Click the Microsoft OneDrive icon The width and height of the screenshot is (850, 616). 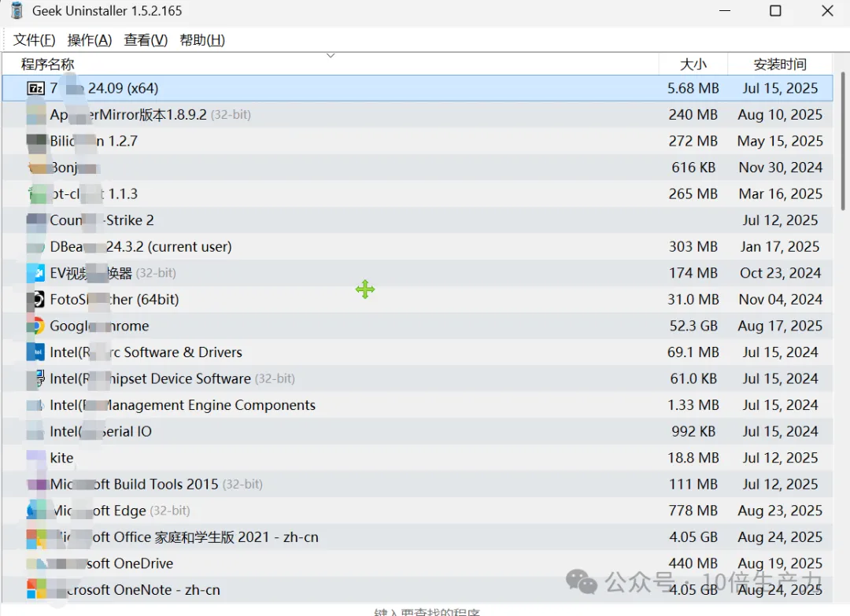pyautogui.click(x=35, y=563)
